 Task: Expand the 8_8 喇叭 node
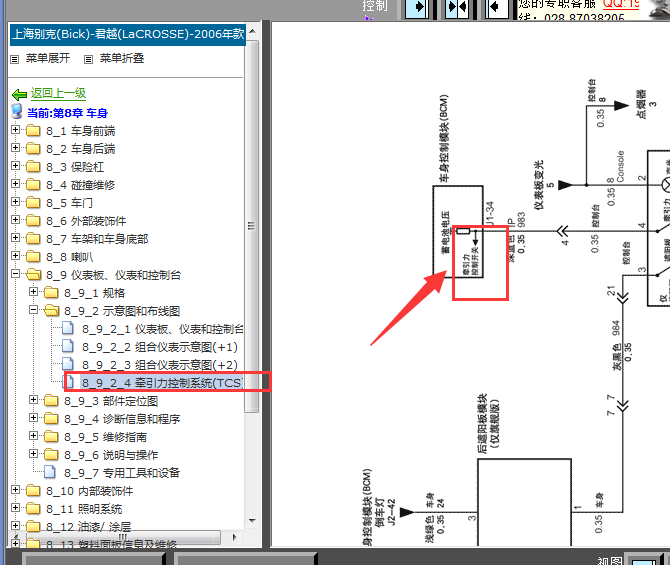(x=15, y=256)
